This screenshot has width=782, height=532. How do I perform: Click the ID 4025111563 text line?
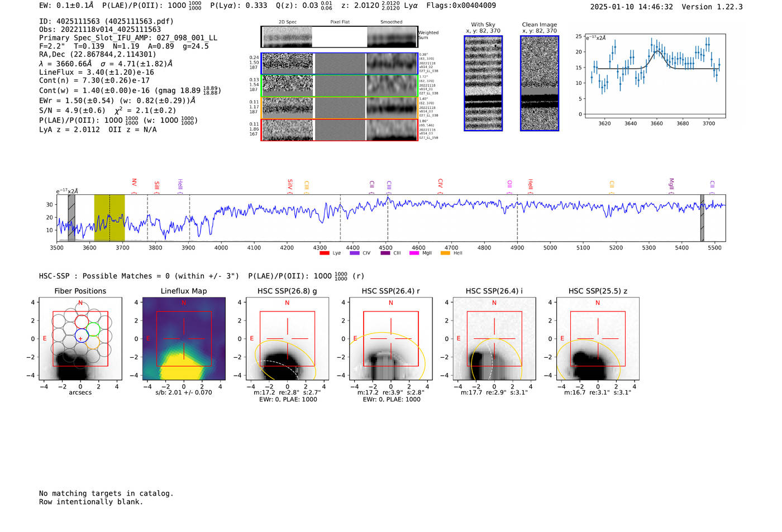pyautogui.click(x=106, y=21)
